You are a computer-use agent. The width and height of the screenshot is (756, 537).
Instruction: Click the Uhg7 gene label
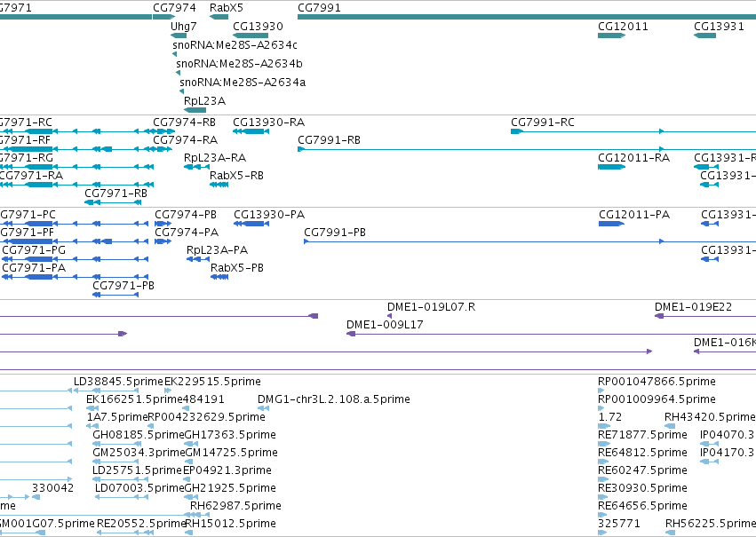click(184, 27)
